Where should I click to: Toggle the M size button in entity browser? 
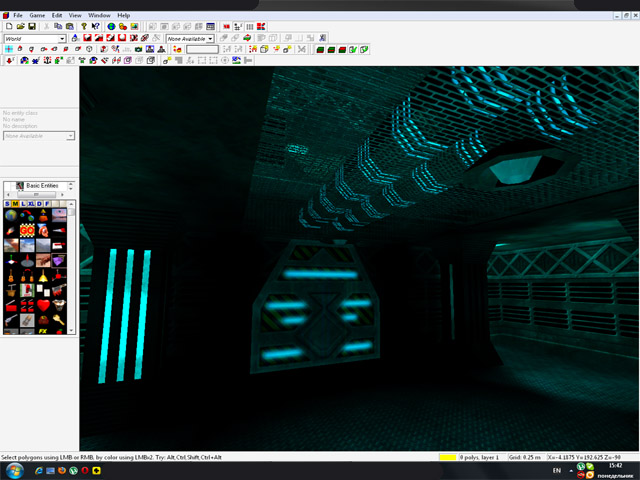pos(17,204)
